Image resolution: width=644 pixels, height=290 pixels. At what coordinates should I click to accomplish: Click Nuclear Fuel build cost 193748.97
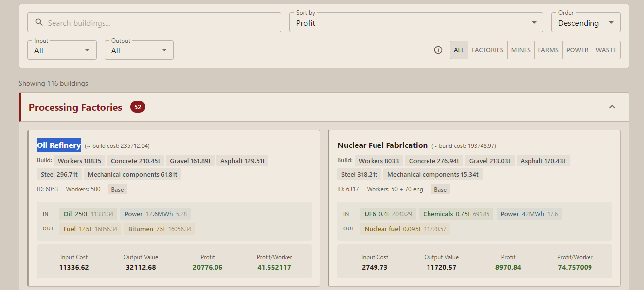point(464,146)
